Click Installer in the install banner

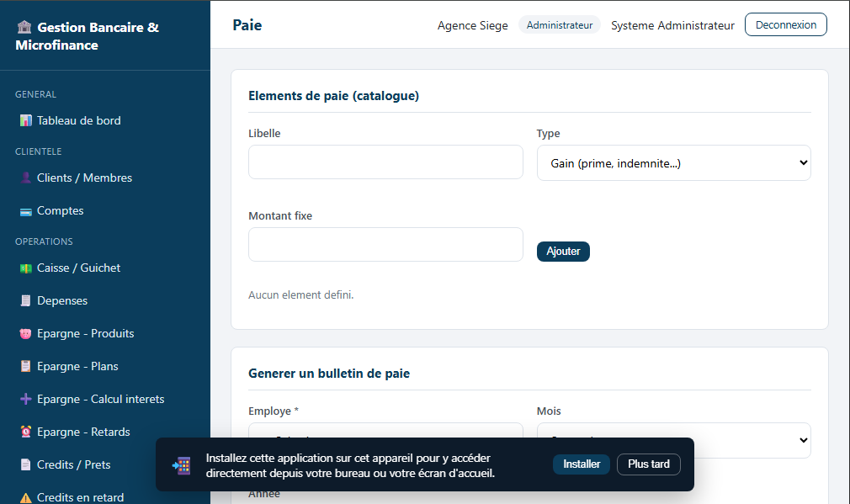[x=582, y=464]
